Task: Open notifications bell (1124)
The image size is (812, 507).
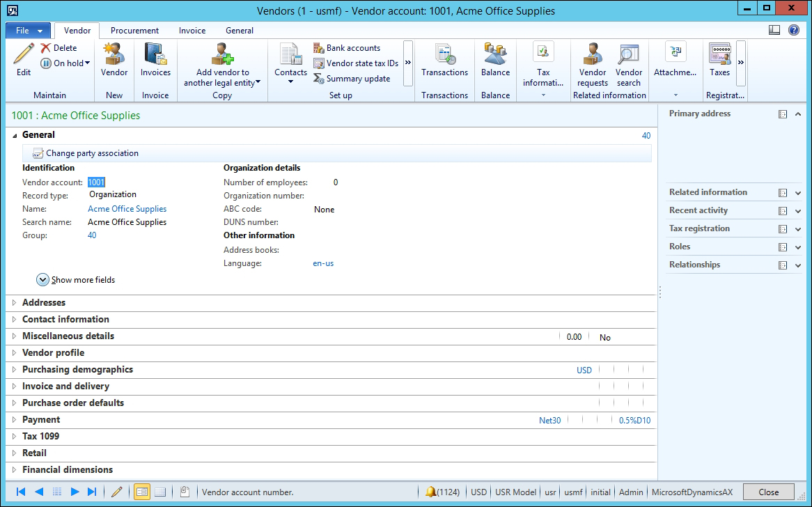Action: coord(442,492)
